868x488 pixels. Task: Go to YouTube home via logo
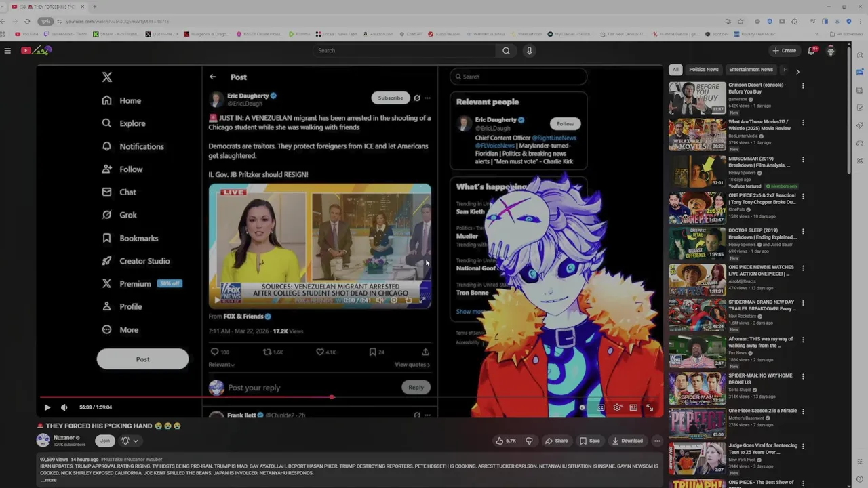point(36,50)
